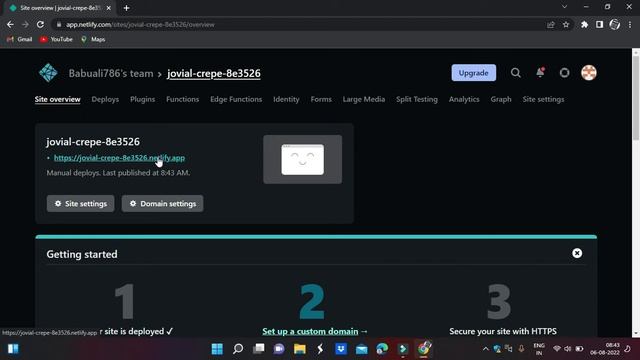Open the Edge Functions tab
Image resolution: width=640 pixels, height=360 pixels.
pos(236,99)
